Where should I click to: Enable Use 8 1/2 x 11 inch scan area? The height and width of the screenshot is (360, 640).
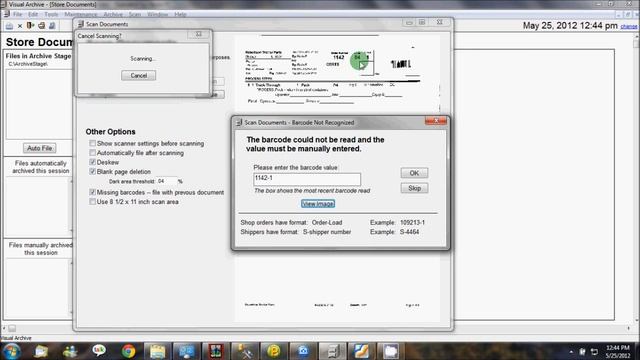point(93,202)
